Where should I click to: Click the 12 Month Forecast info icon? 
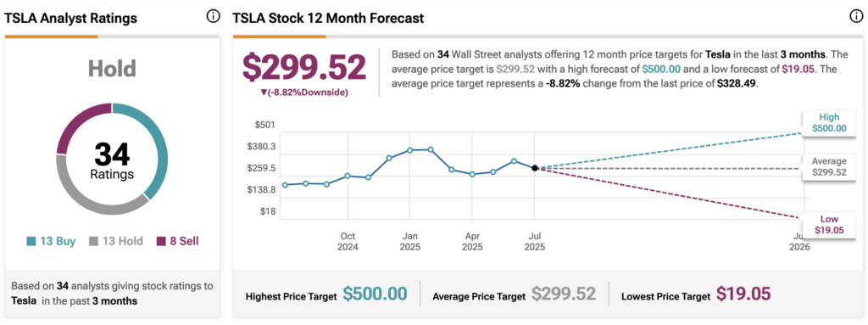point(855,17)
